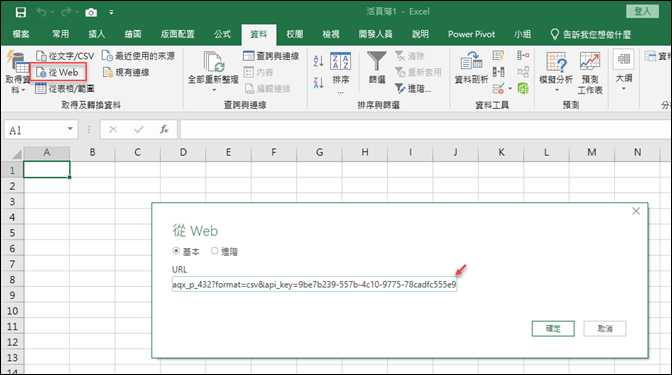Click the Manage Data Model icon
Screen dimensions: 672x375
[523, 89]
